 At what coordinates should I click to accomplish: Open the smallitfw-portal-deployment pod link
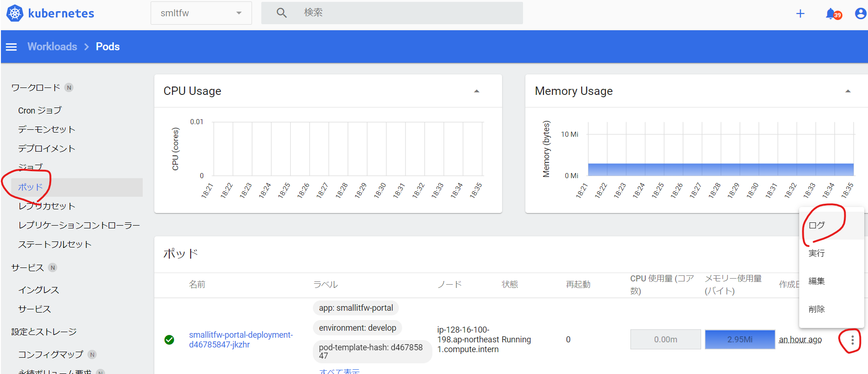coord(240,340)
